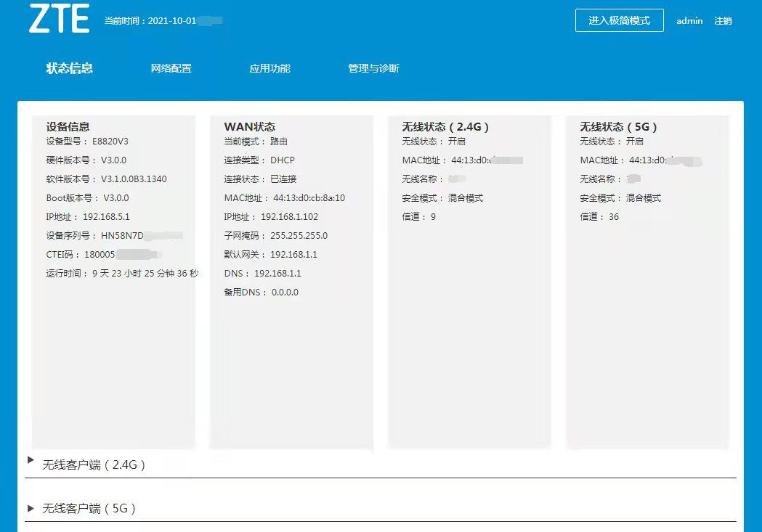The width and height of the screenshot is (762, 532).
Task: Switch to the 状态信息 tab
Action: tap(70, 68)
